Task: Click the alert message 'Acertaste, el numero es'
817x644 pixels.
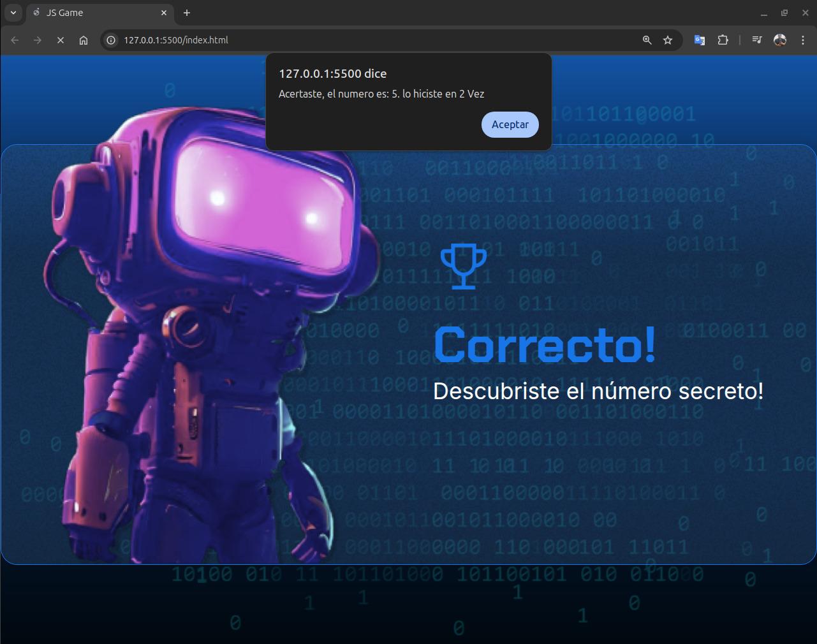Action: tap(381, 94)
